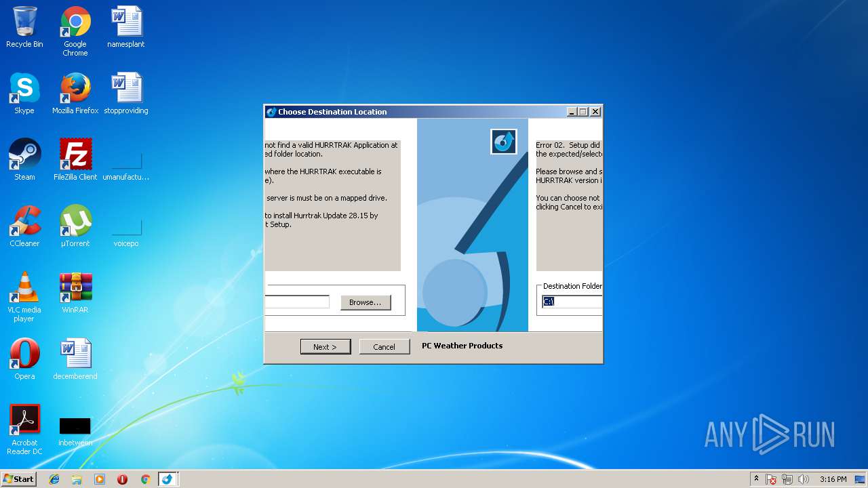
Task: Launch Google Chrome from desktop
Action: pos(75,31)
